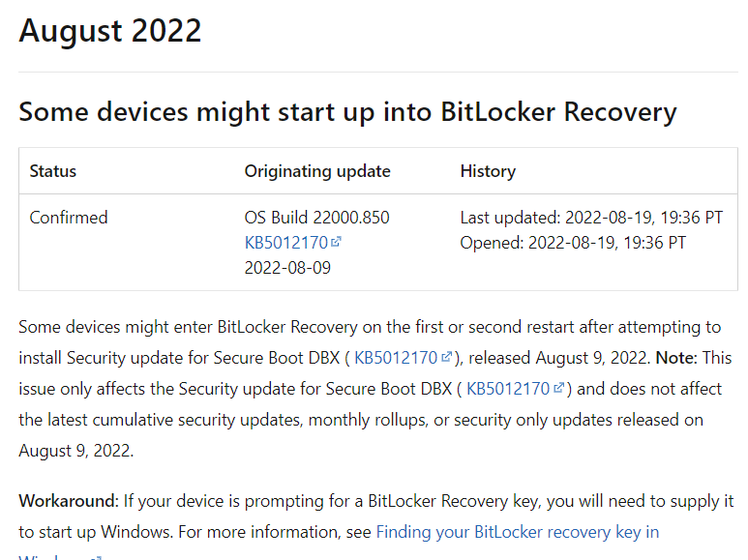Select the 'History' column header
748x560 pixels.
point(488,171)
